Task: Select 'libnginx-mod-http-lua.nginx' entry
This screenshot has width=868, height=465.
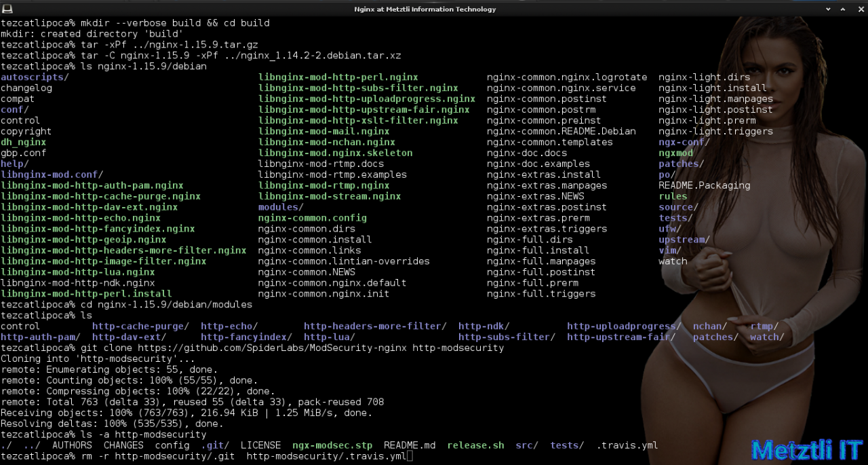Action: coord(78,272)
